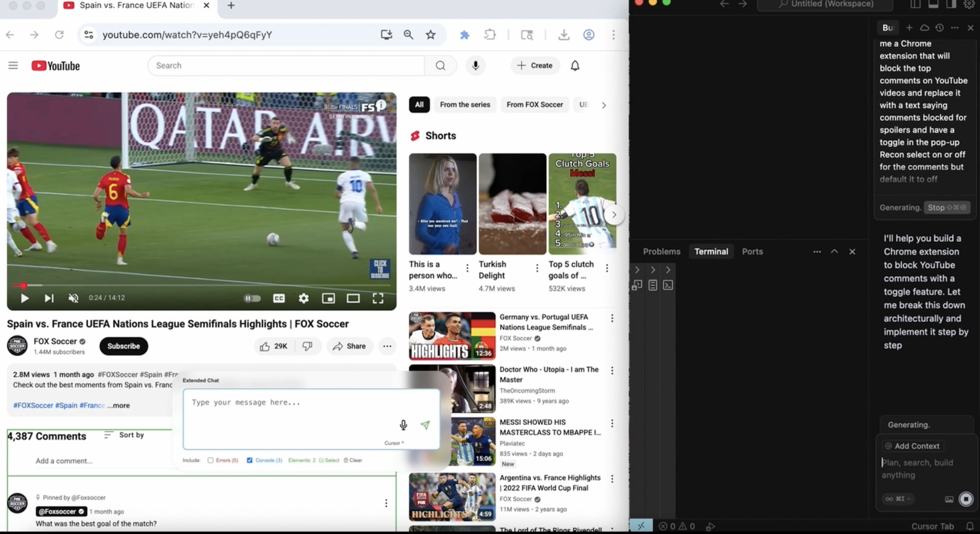Show more filter chips arrow
This screenshot has height=534, width=980.
pos(604,105)
